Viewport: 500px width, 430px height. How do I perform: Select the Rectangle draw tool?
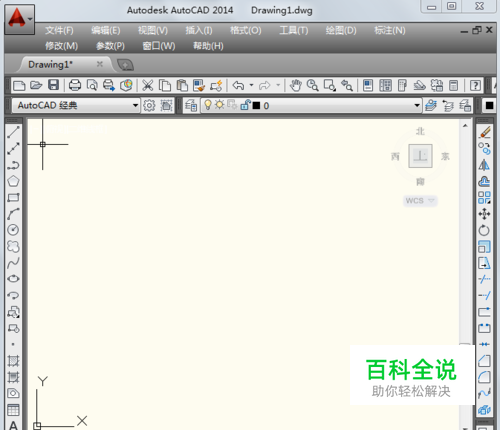coord(13,198)
